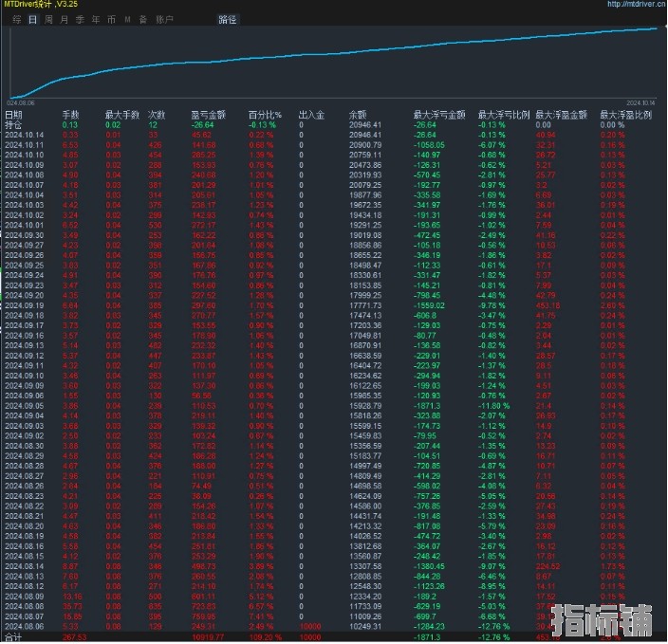
Task: Click the 盈亏金额 column header
Action: 208,115
